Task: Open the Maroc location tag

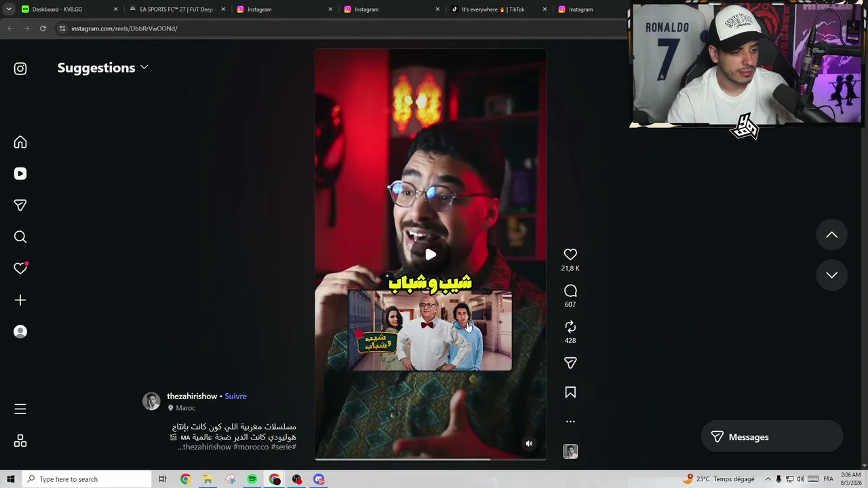Action: tap(181, 408)
